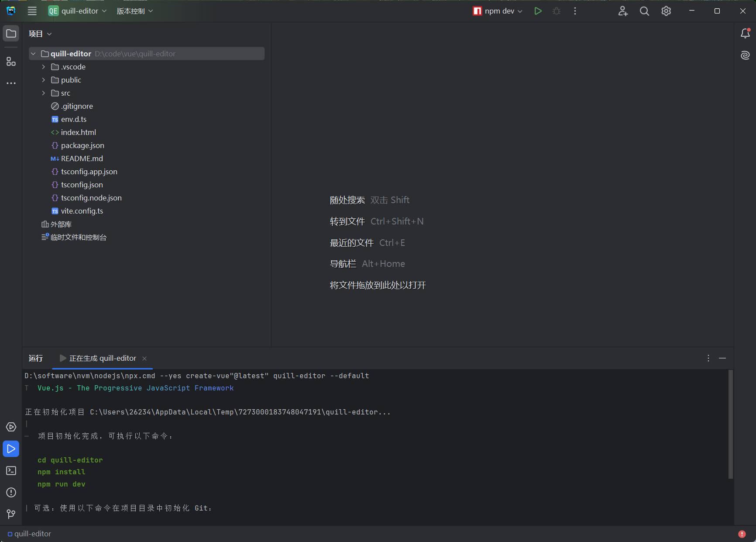Screen dimensions: 756x542
Task: Select README.md in project tree
Action: [x=77, y=159]
